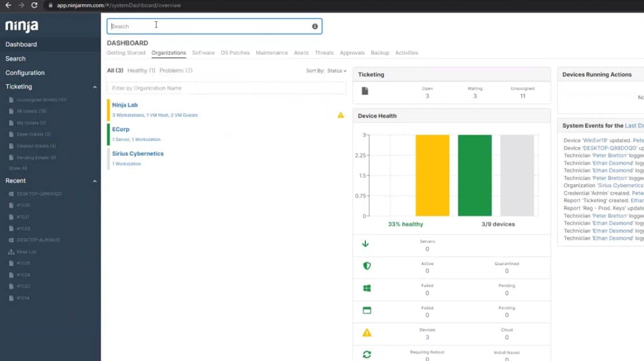The width and height of the screenshot is (644, 361).
Task: Click the Ninja Lab organization icon in Recent
Action: pyautogui.click(x=11, y=252)
